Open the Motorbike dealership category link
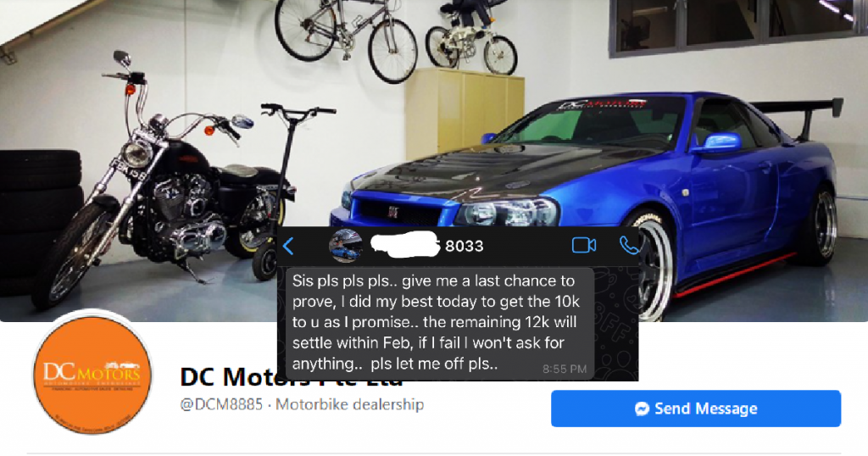Image resolution: width=868 pixels, height=456 pixels. [x=349, y=404]
